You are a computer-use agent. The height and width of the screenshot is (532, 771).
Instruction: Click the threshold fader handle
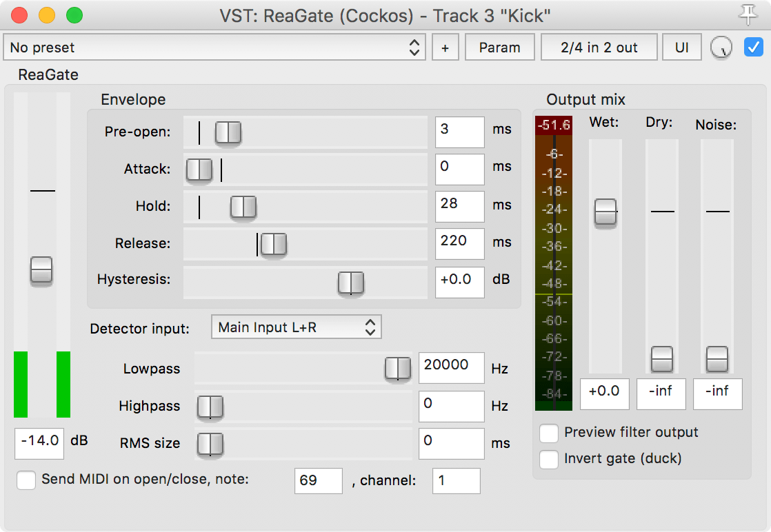click(x=41, y=269)
